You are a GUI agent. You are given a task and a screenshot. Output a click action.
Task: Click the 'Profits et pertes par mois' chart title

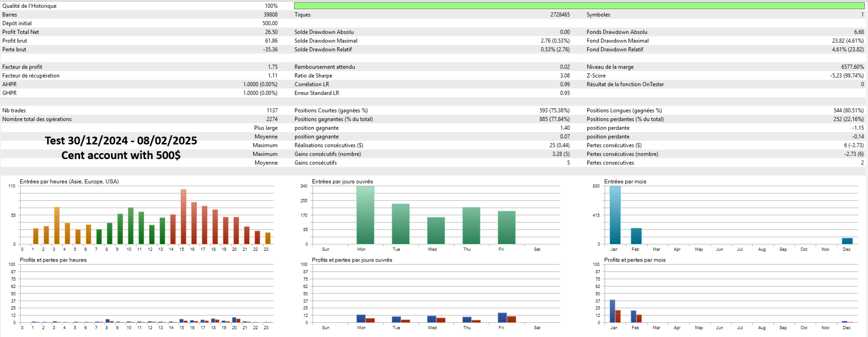[635, 260]
